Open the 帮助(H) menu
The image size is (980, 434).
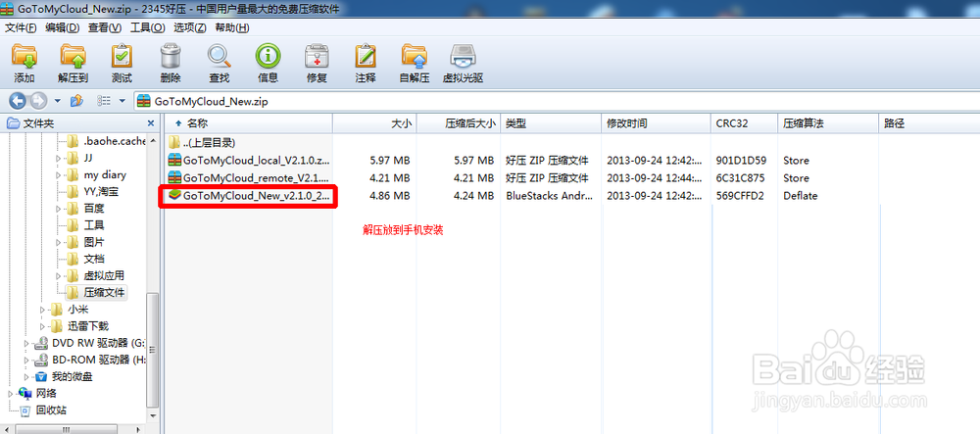tap(232, 27)
